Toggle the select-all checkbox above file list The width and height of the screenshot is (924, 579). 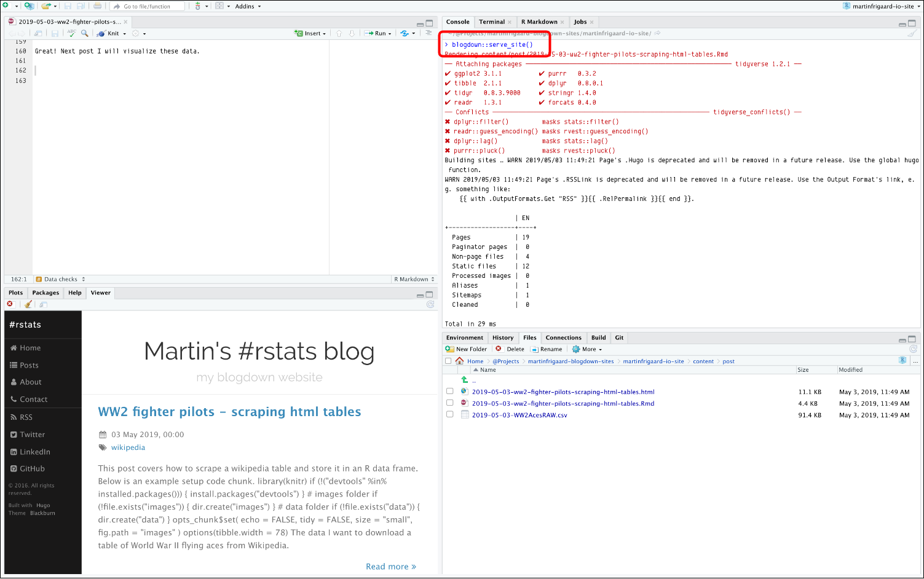[448, 361]
